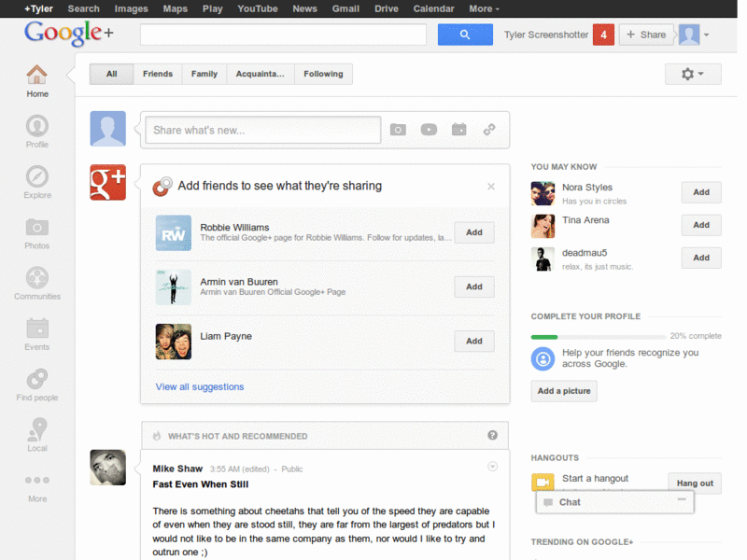Screen dimensions: 747x560
Task: Open Nora Styles profile picture
Action: point(543,193)
